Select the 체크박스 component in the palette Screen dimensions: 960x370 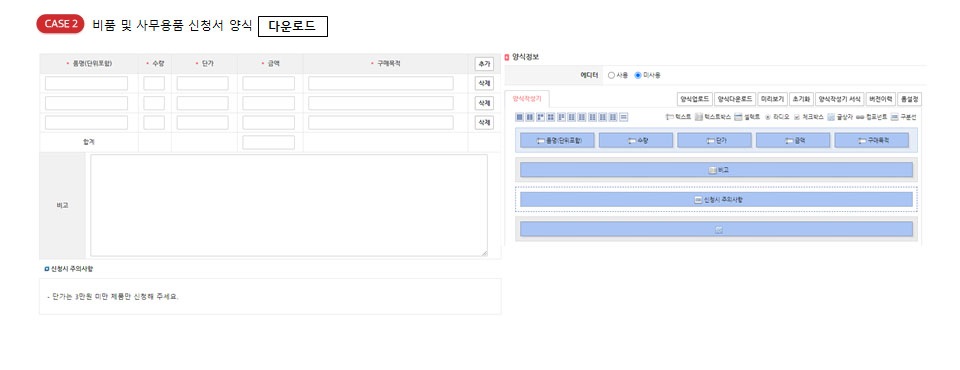(x=809, y=116)
